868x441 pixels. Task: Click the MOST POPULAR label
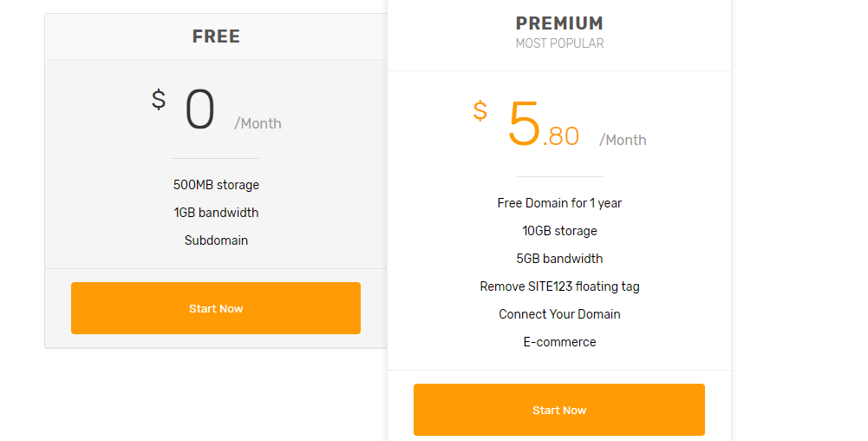pos(559,43)
